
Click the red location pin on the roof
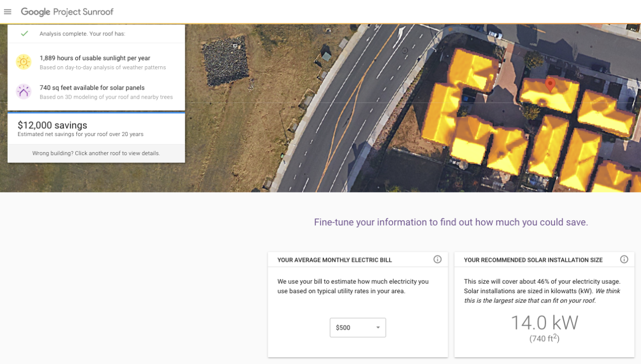(550, 85)
